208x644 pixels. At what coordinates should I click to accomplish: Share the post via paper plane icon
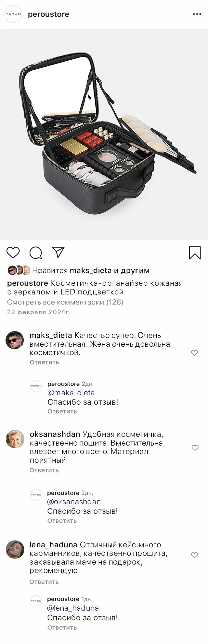tap(58, 253)
